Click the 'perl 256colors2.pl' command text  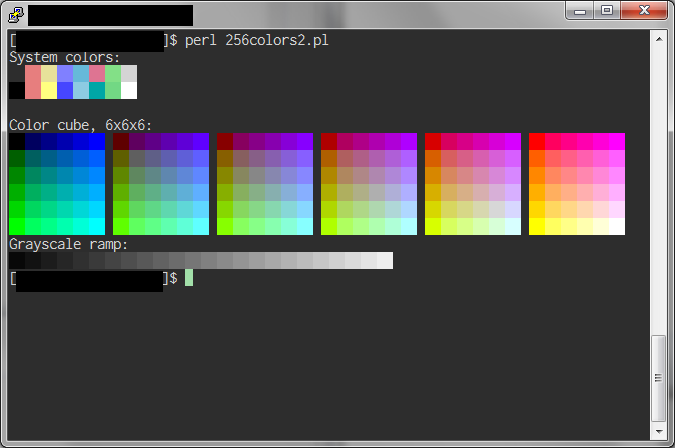coord(257,40)
